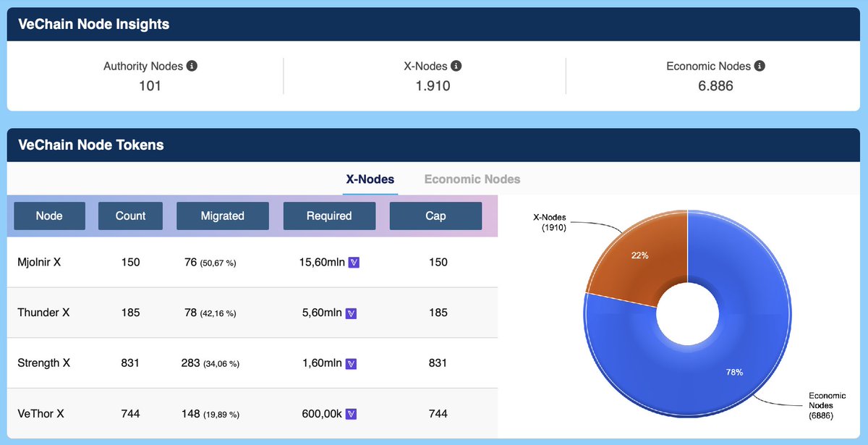Click the X-Nodes (1910) chart label

coord(549,222)
